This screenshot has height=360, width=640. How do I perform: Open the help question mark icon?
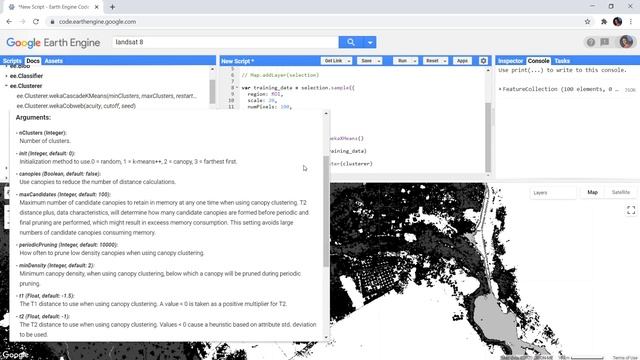pos(591,42)
